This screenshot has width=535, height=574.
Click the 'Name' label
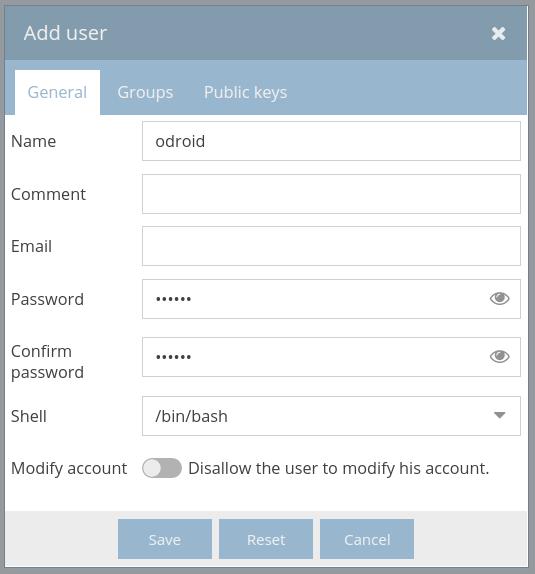coord(34,141)
